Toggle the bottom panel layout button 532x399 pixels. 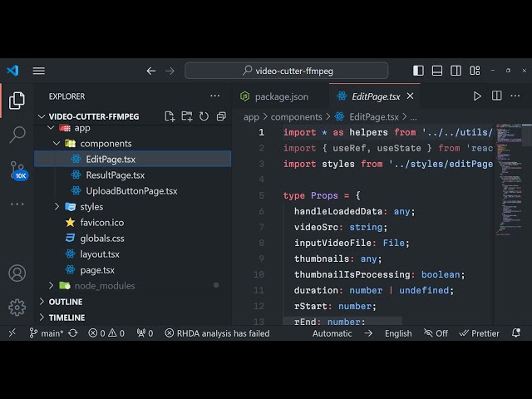pos(436,71)
